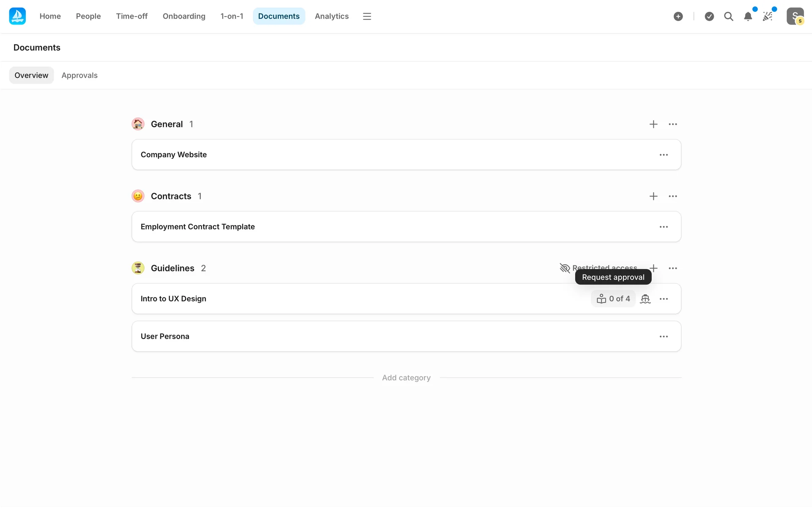The width and height of the screenshot is (812, 508).
Task: Click request approval icon on Intro to UX Design
Action: coord(645,299)
